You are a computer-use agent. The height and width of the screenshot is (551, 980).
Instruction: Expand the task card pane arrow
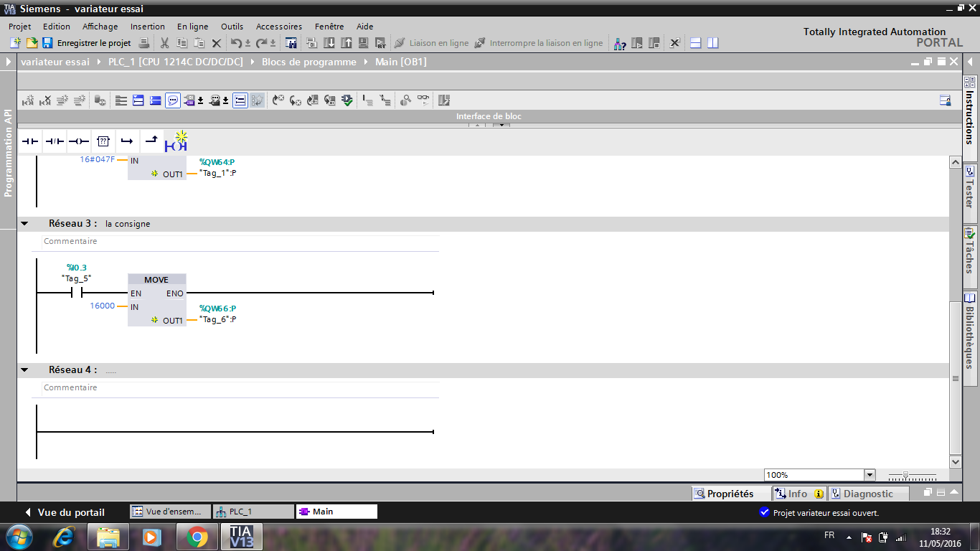969,62
